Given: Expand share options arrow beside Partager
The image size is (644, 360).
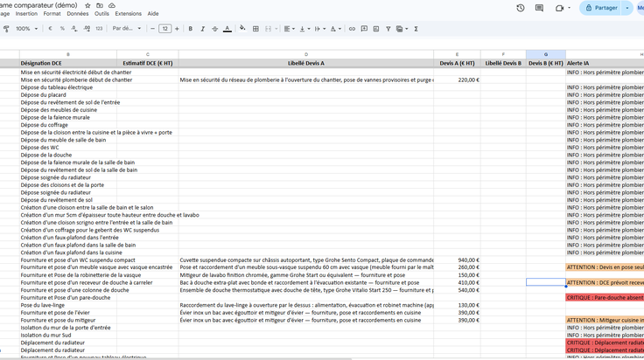Looking at the screenshot, I should 627,8.
